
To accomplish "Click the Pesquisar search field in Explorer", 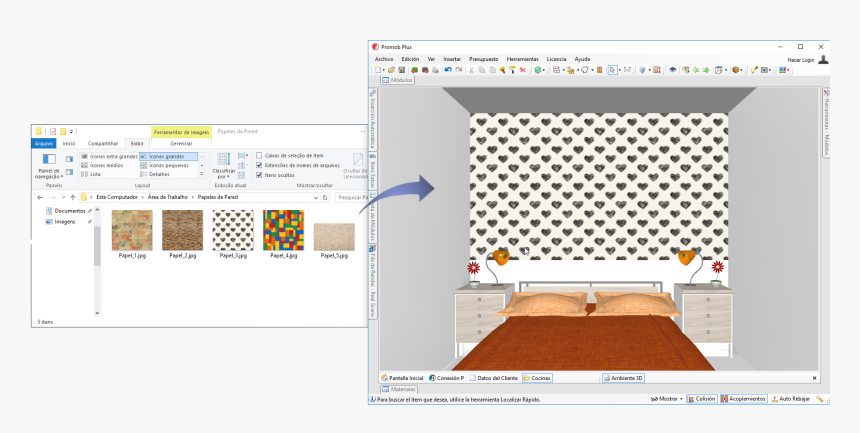I will 351,198.
